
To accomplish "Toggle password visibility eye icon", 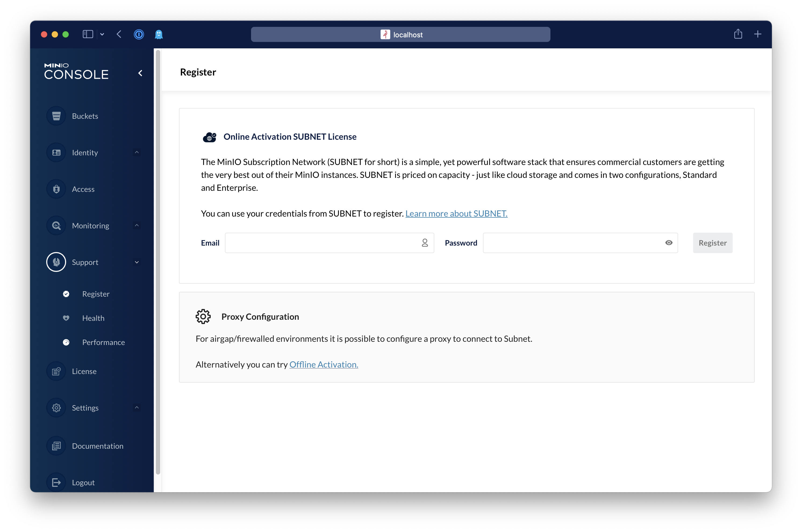I will tap(669, 243).
